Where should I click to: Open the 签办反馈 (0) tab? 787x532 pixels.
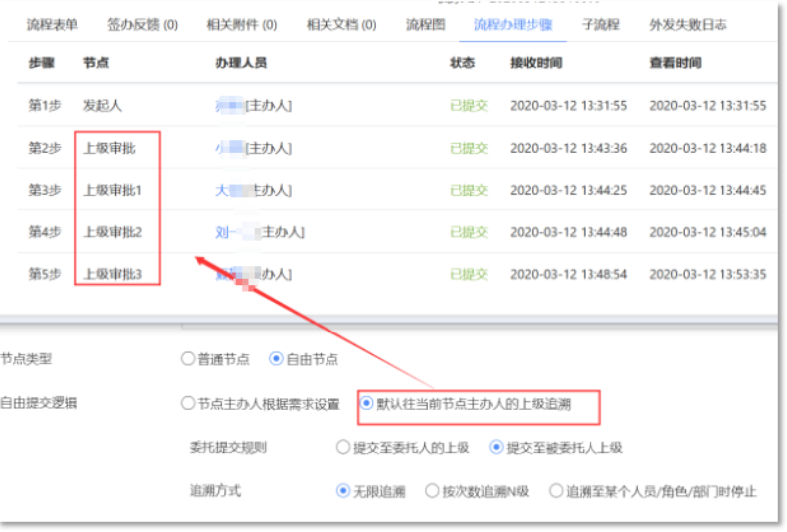pyautogui.click(x=143, y=25)
